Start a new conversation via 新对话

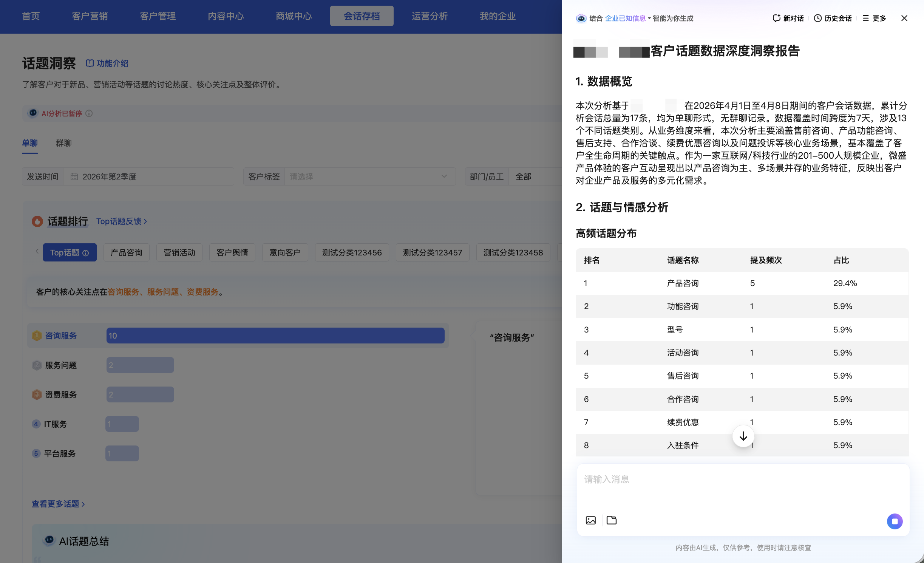point(788,18)
